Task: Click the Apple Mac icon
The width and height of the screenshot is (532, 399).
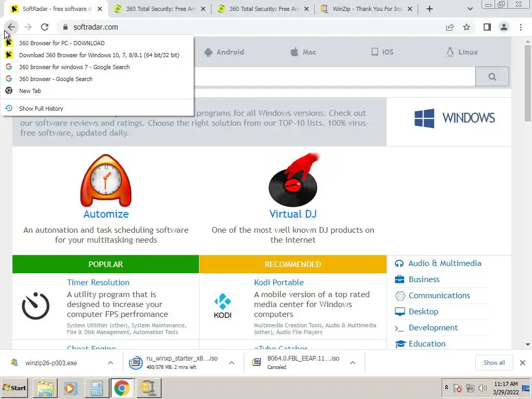Action: [295, 52]
